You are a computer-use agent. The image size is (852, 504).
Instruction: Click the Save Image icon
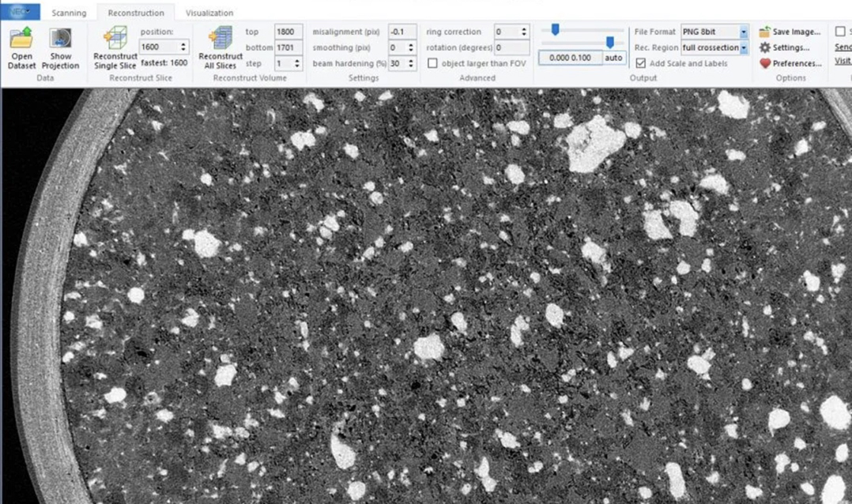click(764, 32)
